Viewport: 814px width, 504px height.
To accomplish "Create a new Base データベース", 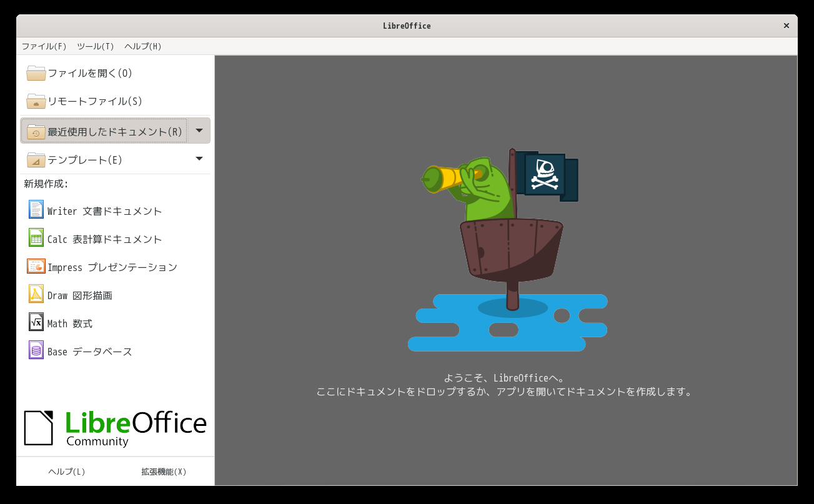I will 115,351.
